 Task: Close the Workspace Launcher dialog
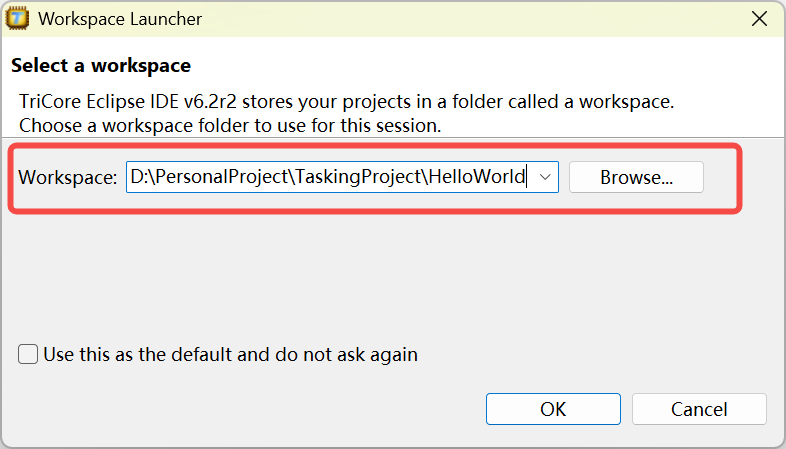(762, 19)
